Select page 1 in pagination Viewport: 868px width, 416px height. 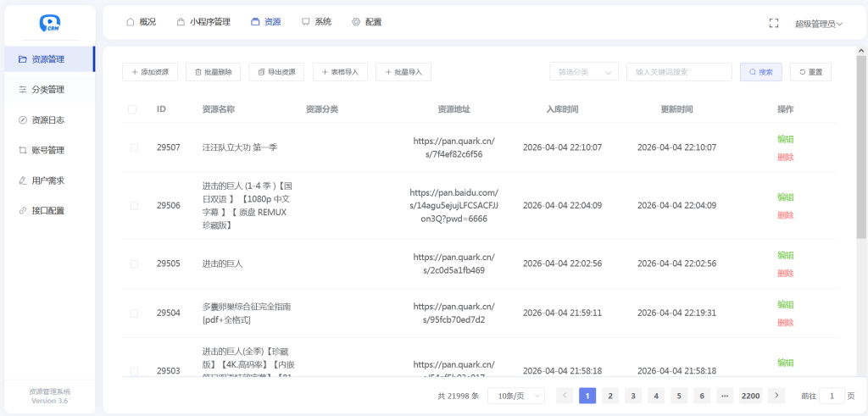click(x=587, y=396)
